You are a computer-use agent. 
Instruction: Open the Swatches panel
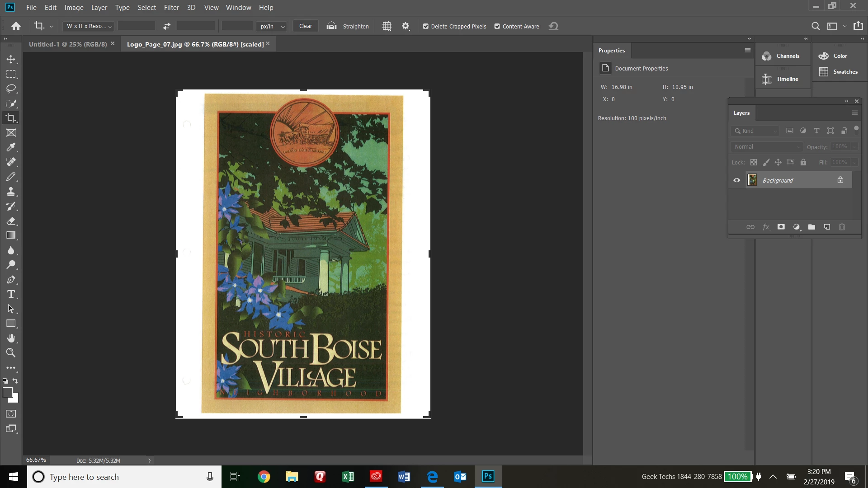(839, 72)
